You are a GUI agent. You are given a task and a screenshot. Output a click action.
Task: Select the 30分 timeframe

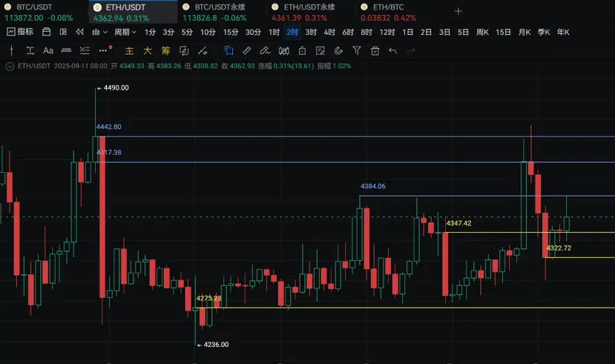point(253,32)
